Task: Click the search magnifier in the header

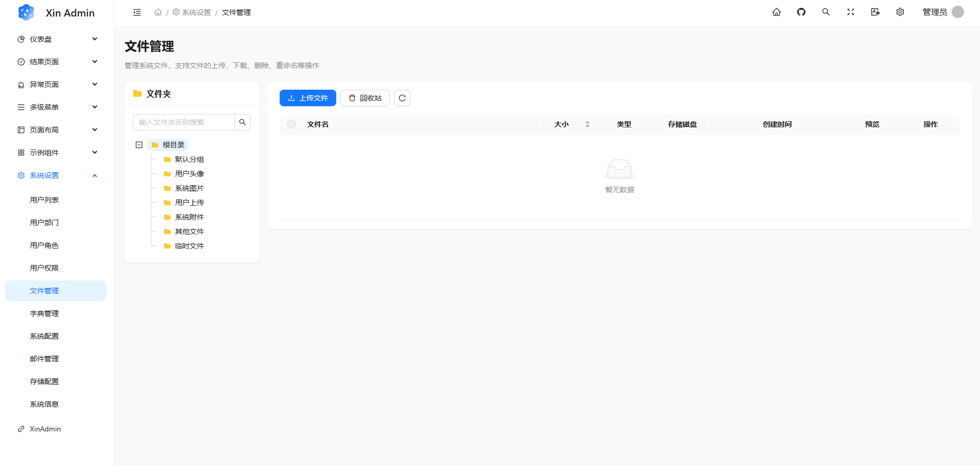Action: 826,12
